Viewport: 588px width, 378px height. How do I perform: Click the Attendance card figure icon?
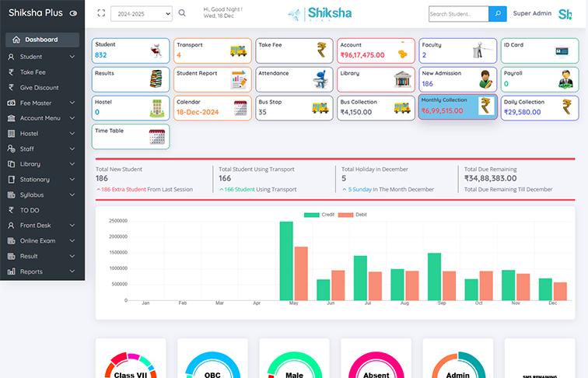320,79
